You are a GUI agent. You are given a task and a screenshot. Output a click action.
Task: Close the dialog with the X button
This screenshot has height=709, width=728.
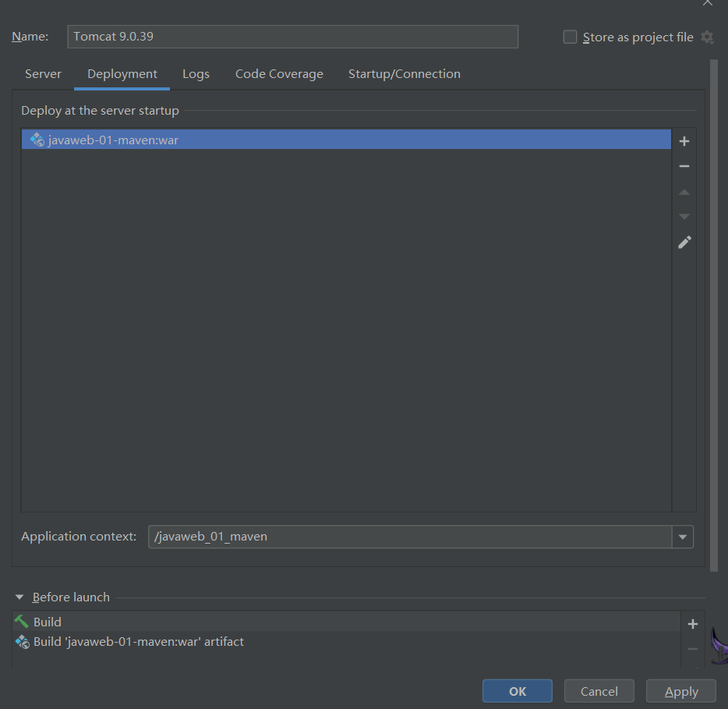[x=707, y=3]
